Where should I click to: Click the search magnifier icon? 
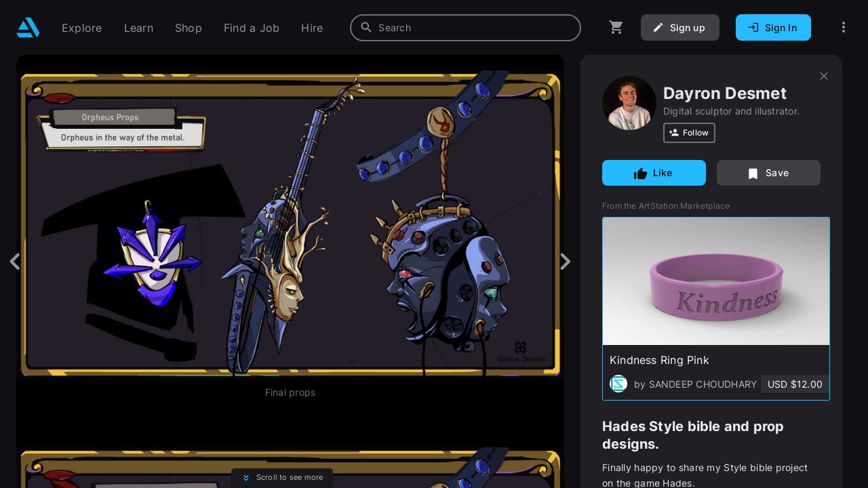[366, 28]
